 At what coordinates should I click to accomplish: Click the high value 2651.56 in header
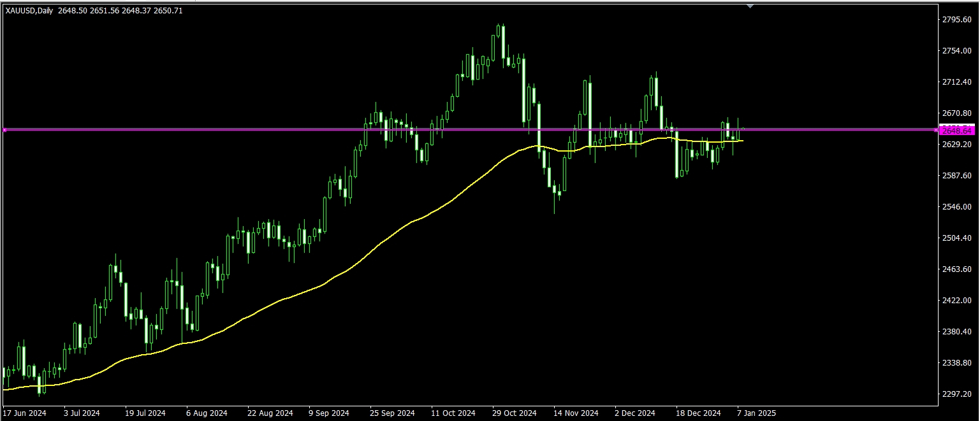tap(104, 10)
